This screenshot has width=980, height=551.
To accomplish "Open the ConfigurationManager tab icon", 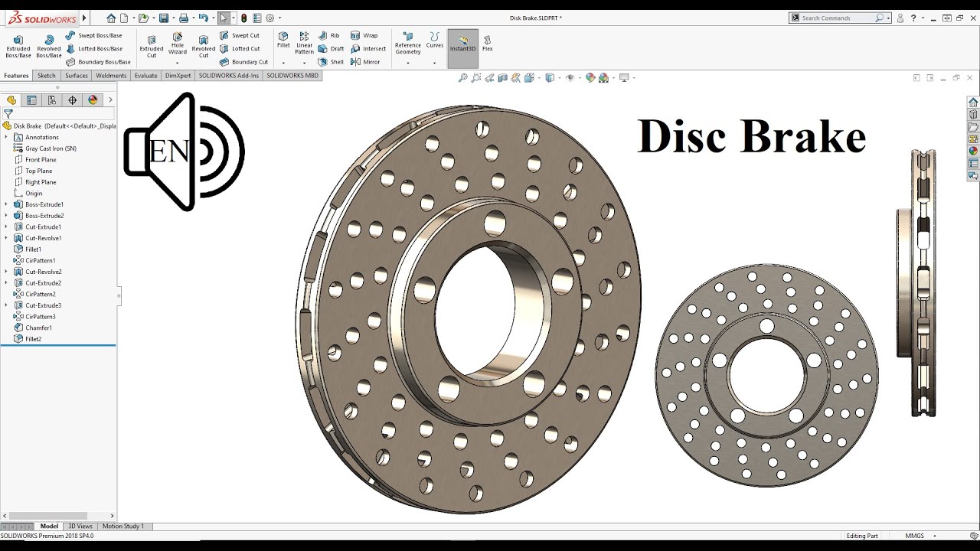I will [x=52, y=100].
